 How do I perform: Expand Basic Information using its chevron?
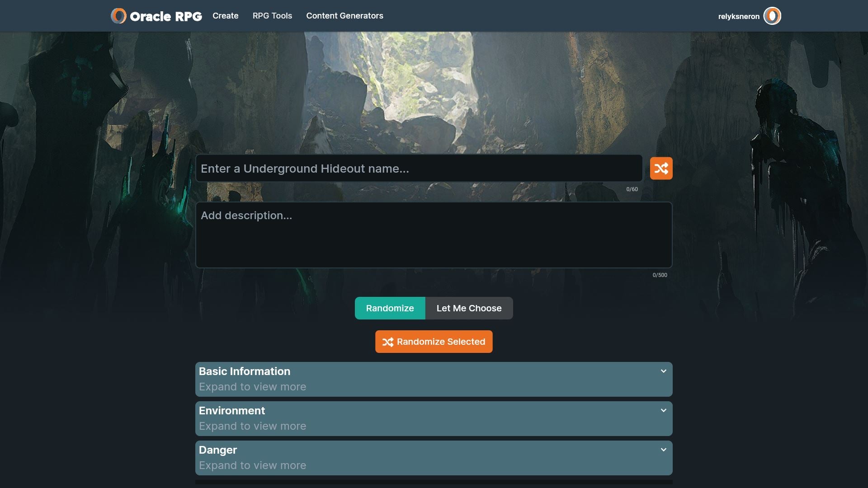tap(663, 371)
